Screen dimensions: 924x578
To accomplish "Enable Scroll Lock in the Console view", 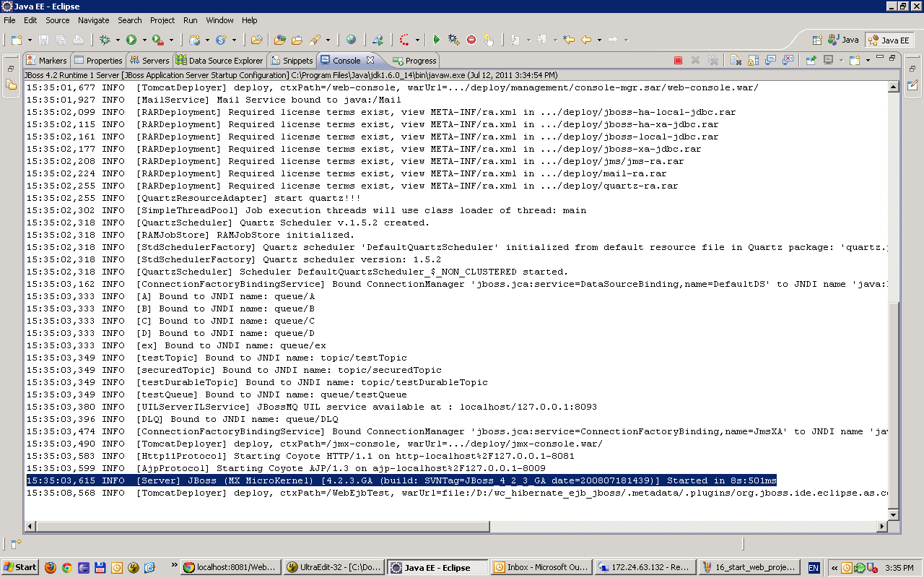I will 752,60.
